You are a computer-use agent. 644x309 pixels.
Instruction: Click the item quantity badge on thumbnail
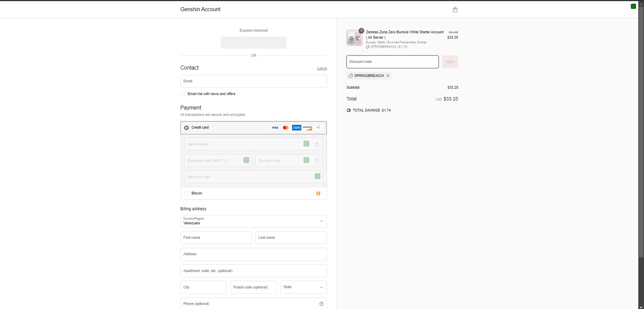click(361, 31)
